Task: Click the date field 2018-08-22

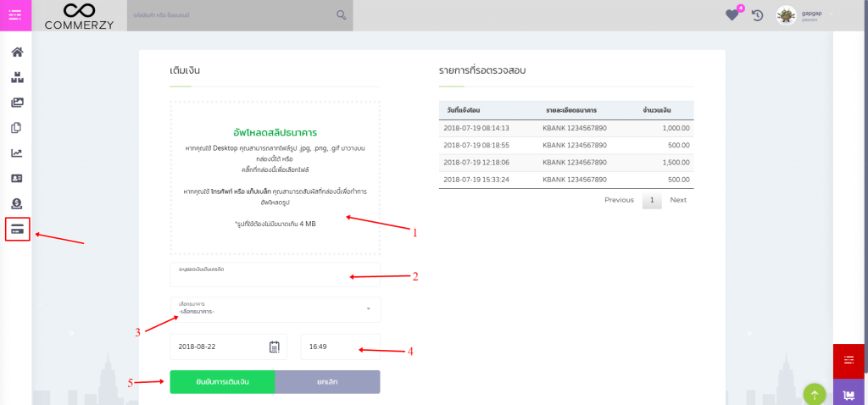Action: (x=228, y=347)
